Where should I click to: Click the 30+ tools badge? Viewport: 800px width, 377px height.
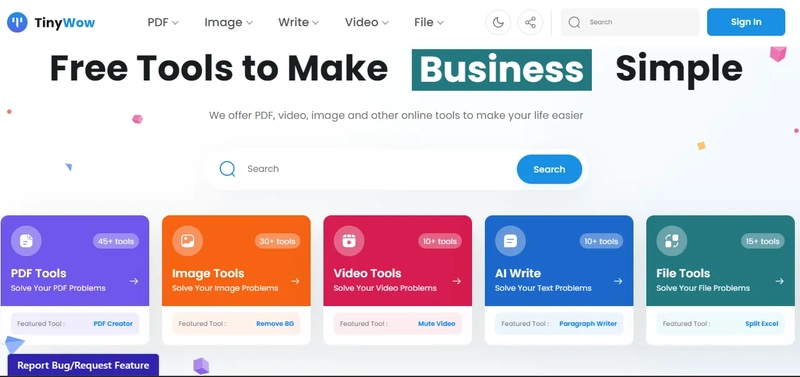(x=277, y=241)
